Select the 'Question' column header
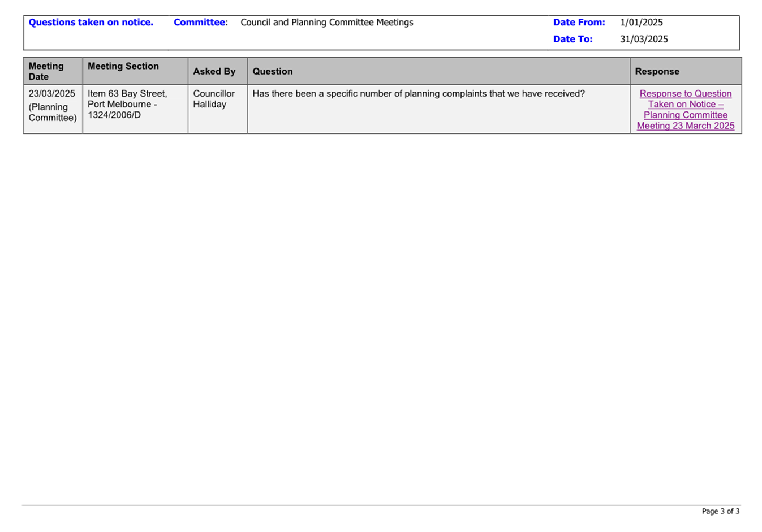 272,71
